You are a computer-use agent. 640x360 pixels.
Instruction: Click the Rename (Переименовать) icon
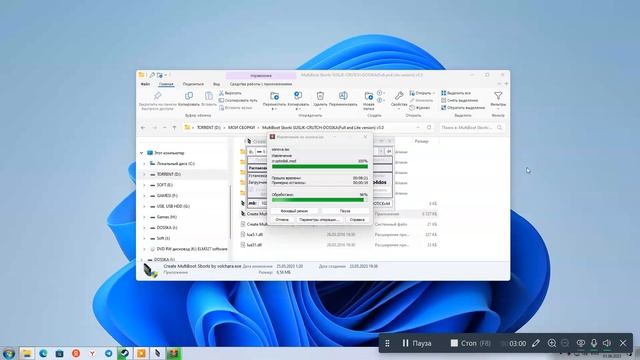coord(343,96)
